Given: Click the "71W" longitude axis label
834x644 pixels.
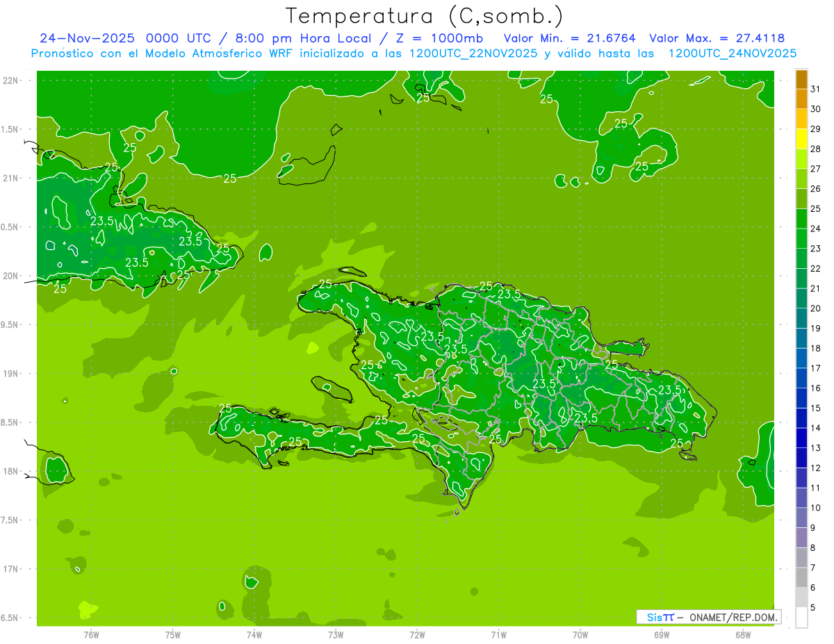Looking at the screenshot, I should (x=498, y=634).
